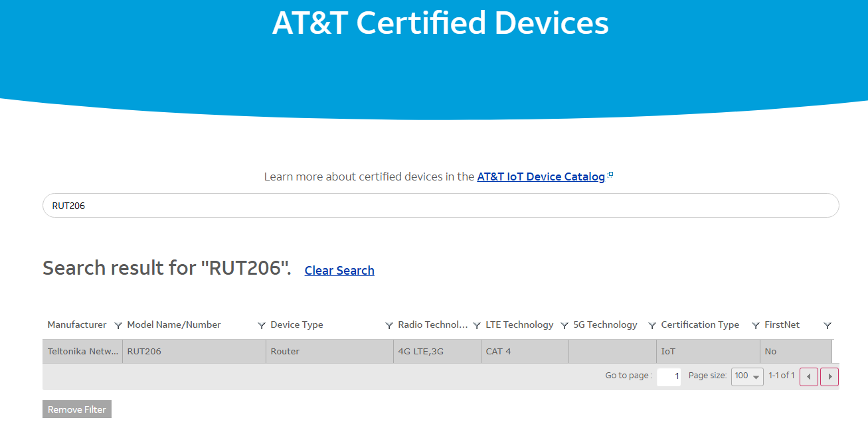The image size is (868, 432).
Task: Expand the Page size dropdown
Action: pos(747,377)
